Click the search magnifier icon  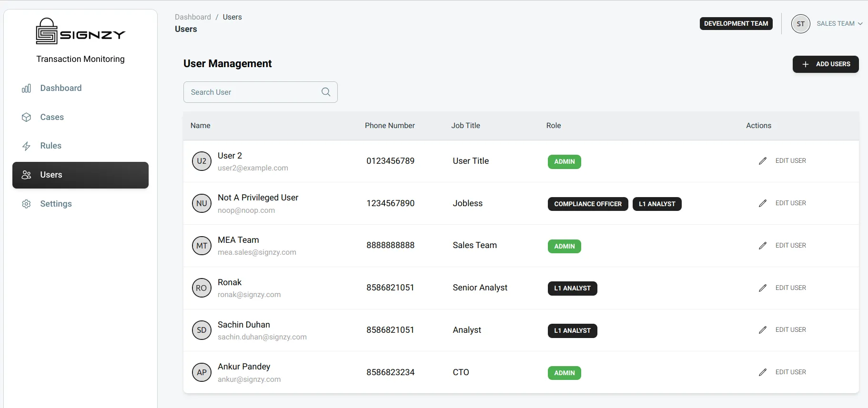326,92
